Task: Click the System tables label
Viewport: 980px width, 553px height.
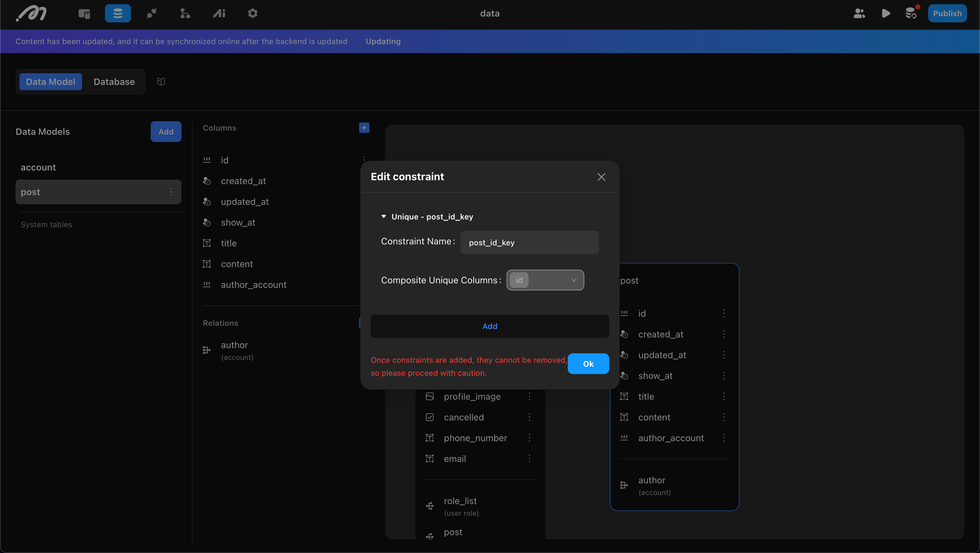Action: pos(46,225)
